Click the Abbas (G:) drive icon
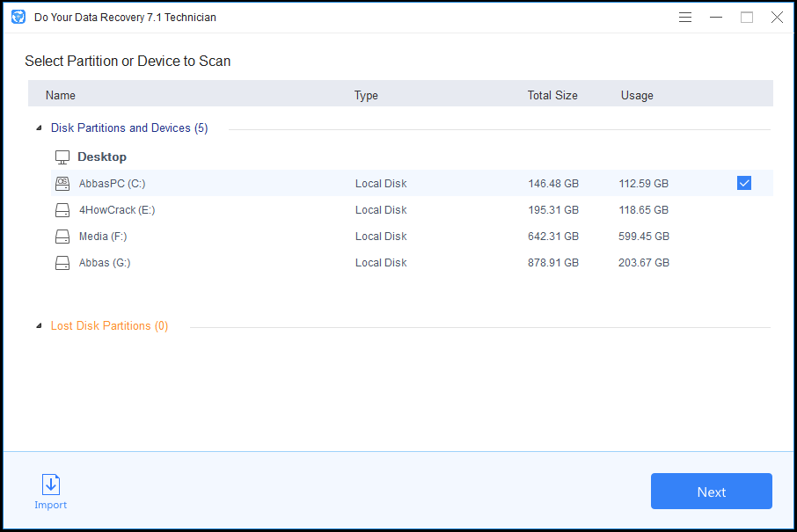Viewport: 797px width, 532px height. [x=62, y=263]
